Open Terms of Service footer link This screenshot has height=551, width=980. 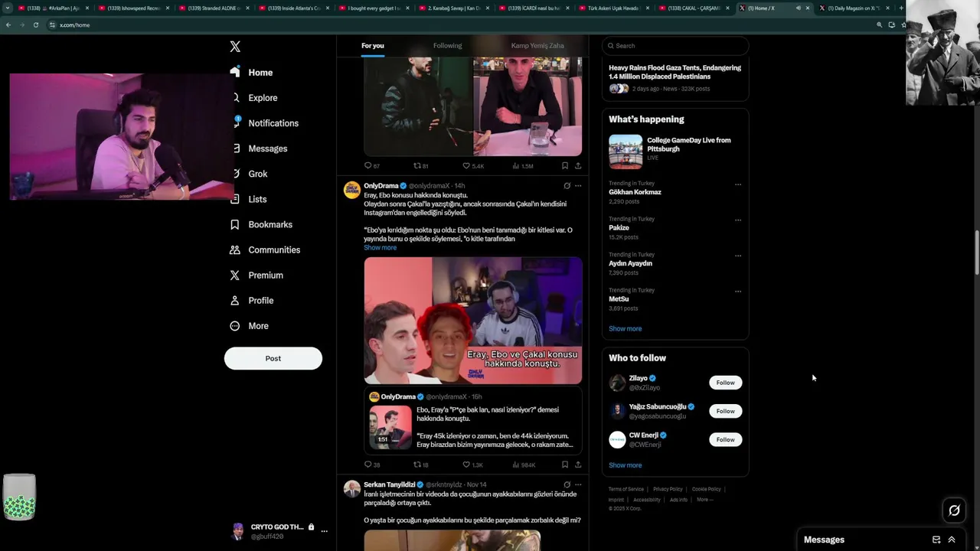coord(626,489)
